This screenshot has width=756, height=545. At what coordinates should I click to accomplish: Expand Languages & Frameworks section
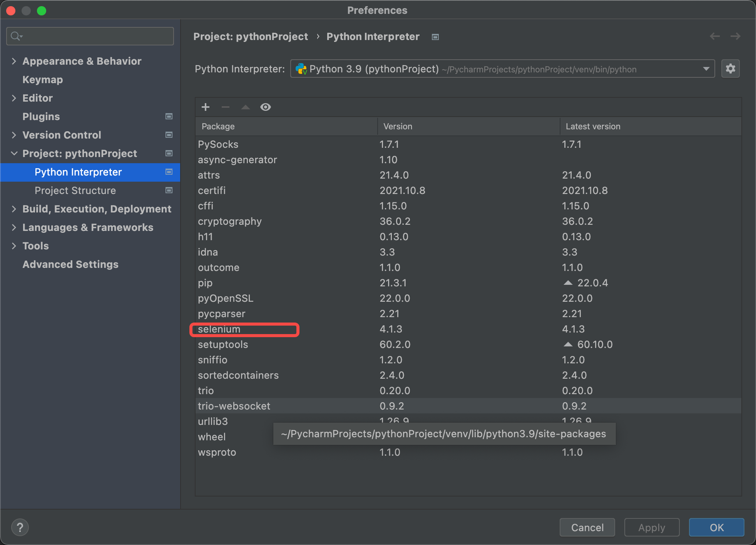(14, 227)
